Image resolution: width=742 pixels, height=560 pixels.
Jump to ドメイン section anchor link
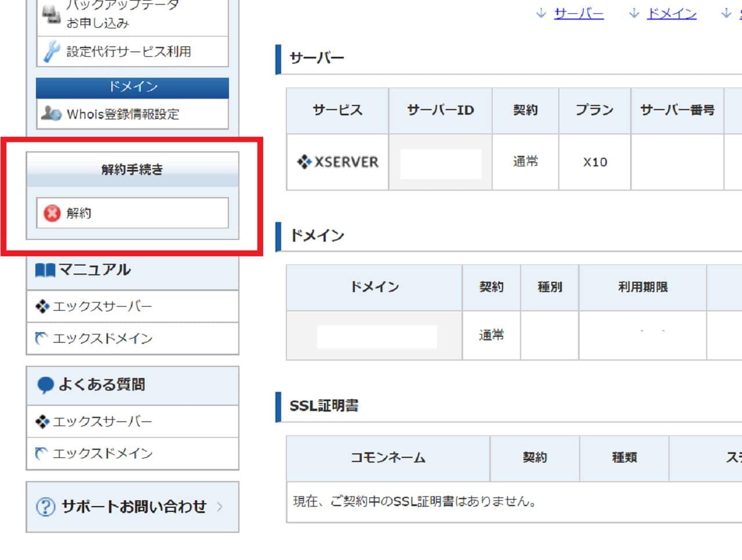(671, 13)
